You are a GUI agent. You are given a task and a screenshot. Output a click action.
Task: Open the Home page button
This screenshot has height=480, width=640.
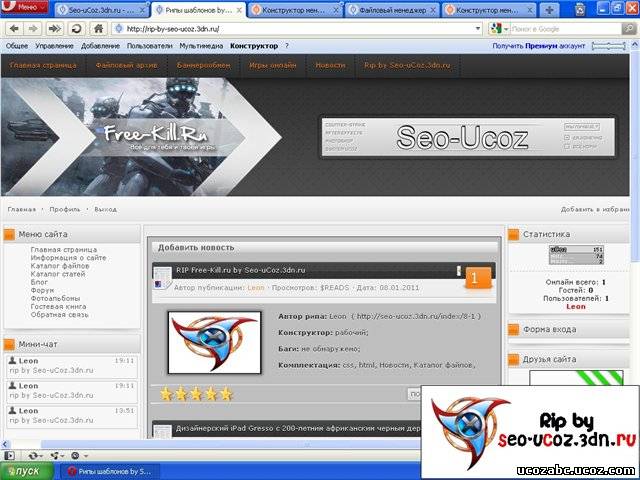98,29
